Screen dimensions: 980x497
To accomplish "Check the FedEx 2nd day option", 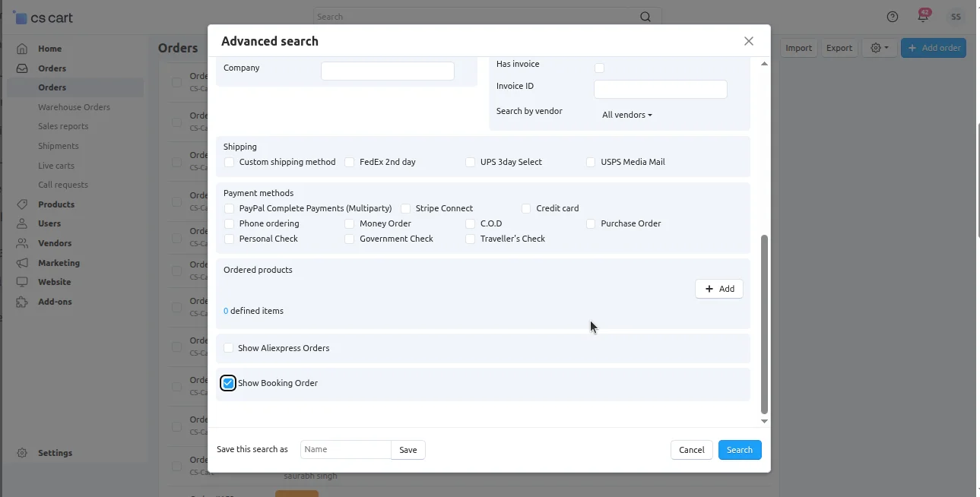I will (x=350, y=162).
